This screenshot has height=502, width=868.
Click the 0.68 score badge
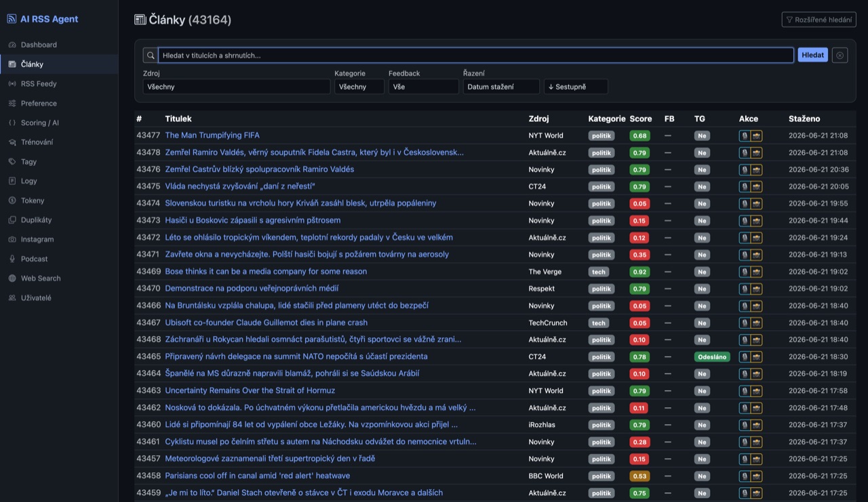[639, 135]
